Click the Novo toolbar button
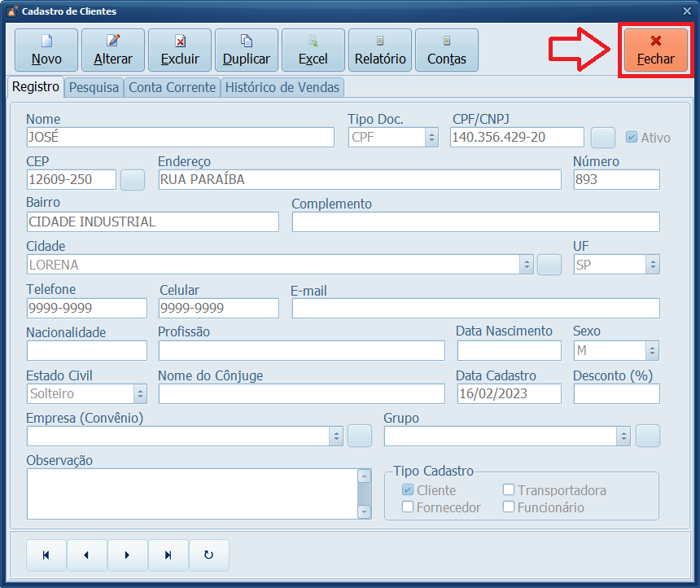The height and width of the screenshot is (588, 700). (46, 50)
